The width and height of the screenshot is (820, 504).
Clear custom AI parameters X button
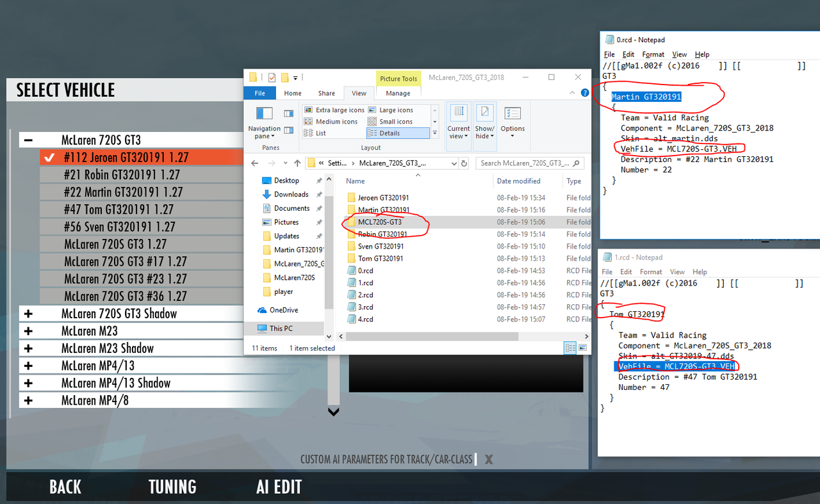coord(489,459)
